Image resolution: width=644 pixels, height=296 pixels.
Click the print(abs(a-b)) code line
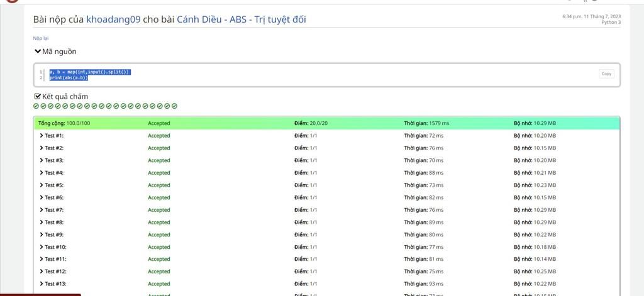[69, 78]
